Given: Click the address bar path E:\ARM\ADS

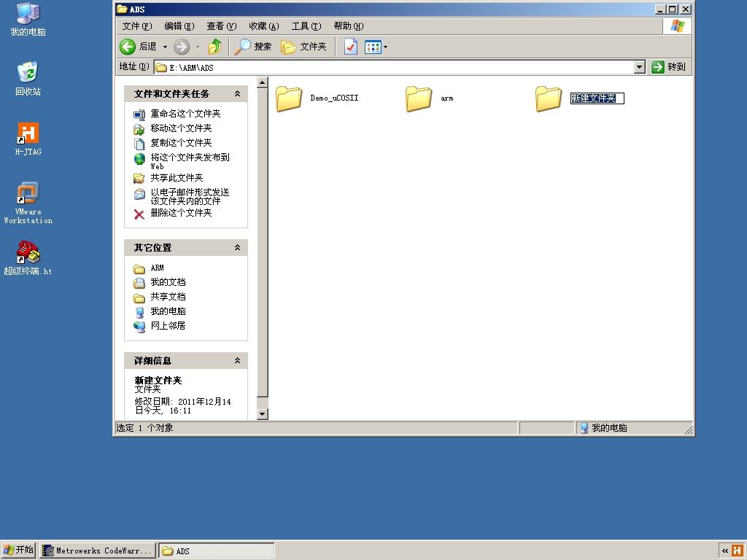Looking at the screenshot, I should pyautogui.click(x=191, y=68).
